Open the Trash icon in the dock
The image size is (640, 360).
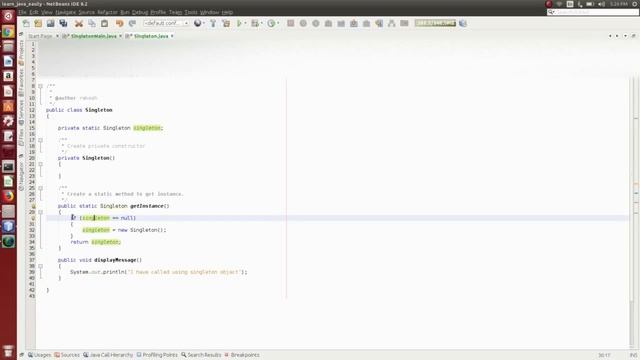(8, 351)
